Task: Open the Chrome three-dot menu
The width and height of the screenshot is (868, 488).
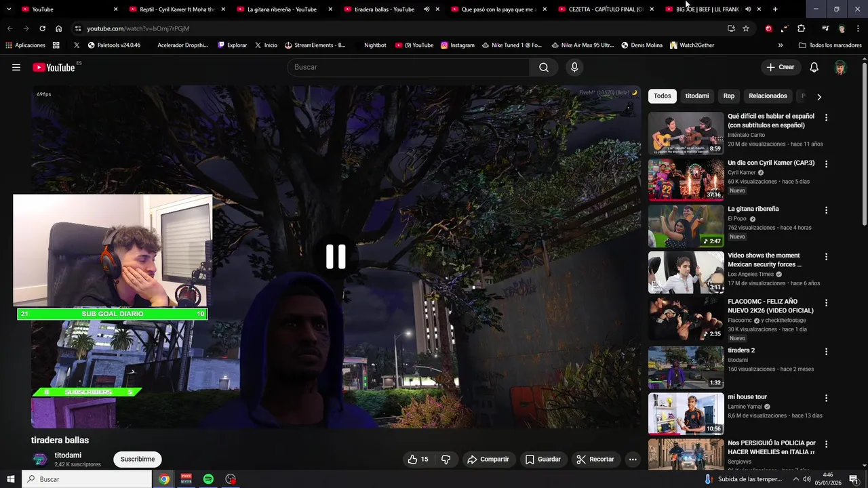Action: 858,28
